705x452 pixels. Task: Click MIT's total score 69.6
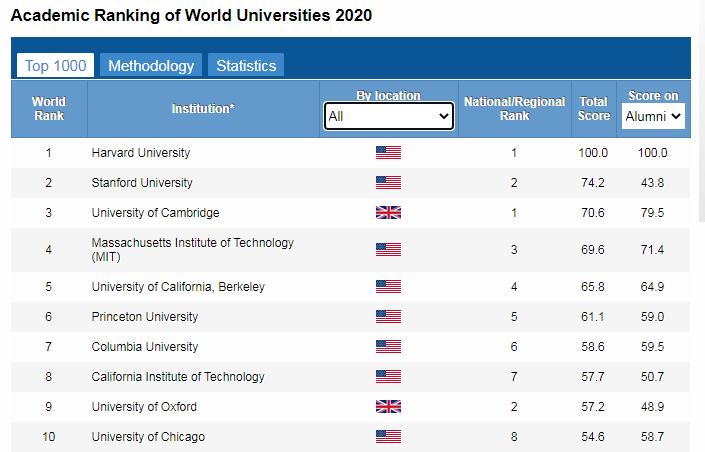click(593, 250)
